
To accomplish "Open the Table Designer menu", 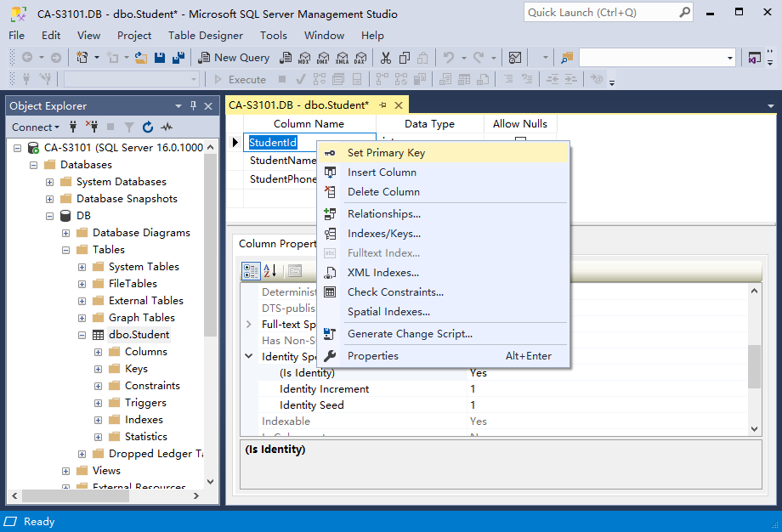I will point(206,35).
